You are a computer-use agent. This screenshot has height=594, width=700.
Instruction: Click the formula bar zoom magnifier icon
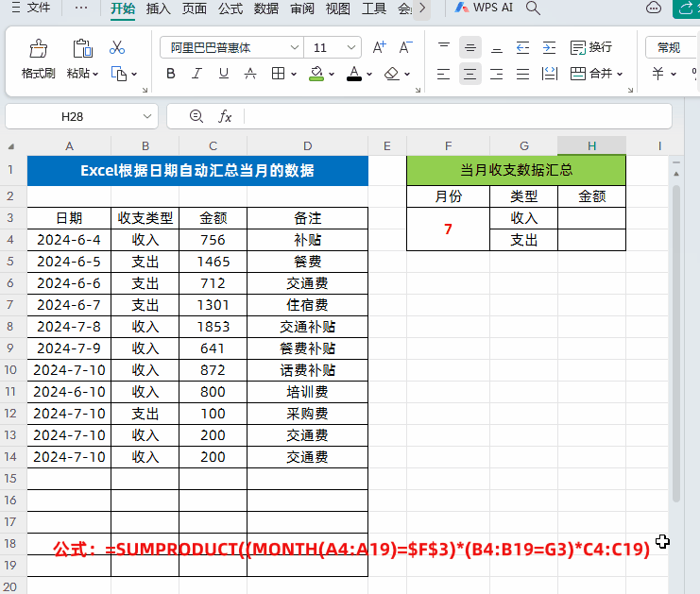point(196,116)
